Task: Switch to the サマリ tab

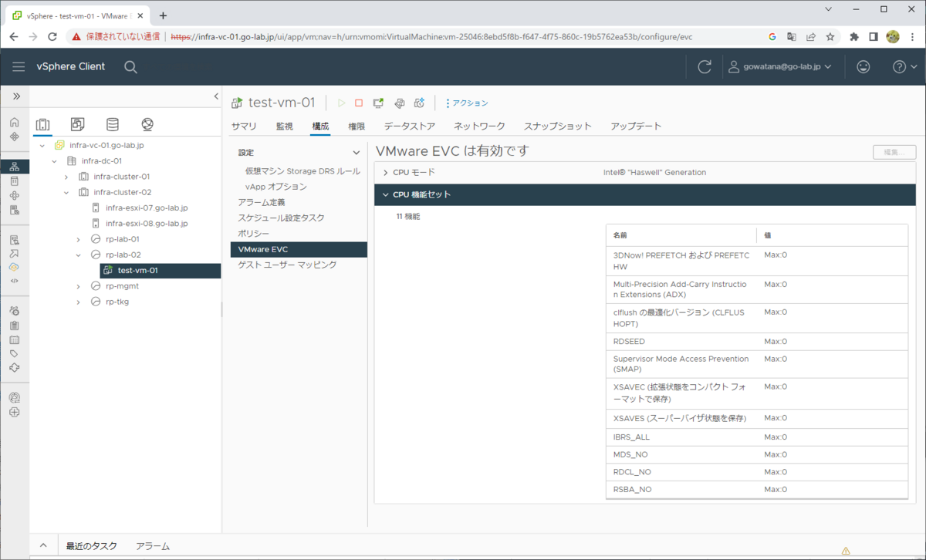Action: [x=244, y=126]
